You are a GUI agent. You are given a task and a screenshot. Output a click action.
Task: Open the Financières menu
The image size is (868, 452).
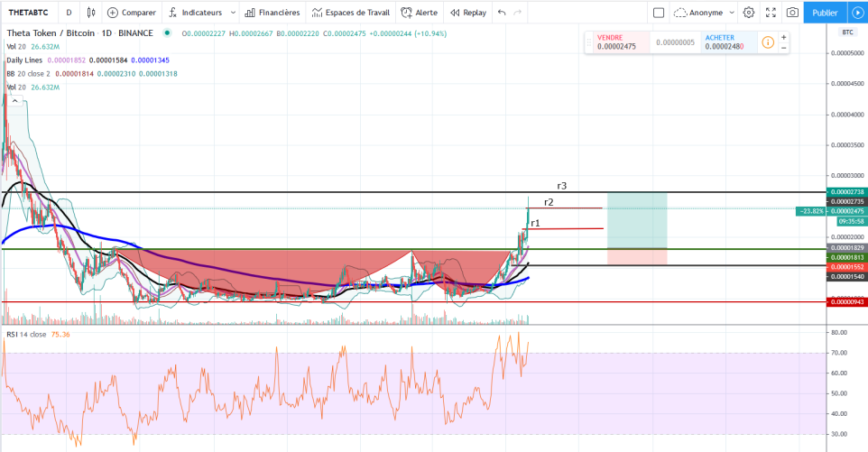(x=272, y=12)
